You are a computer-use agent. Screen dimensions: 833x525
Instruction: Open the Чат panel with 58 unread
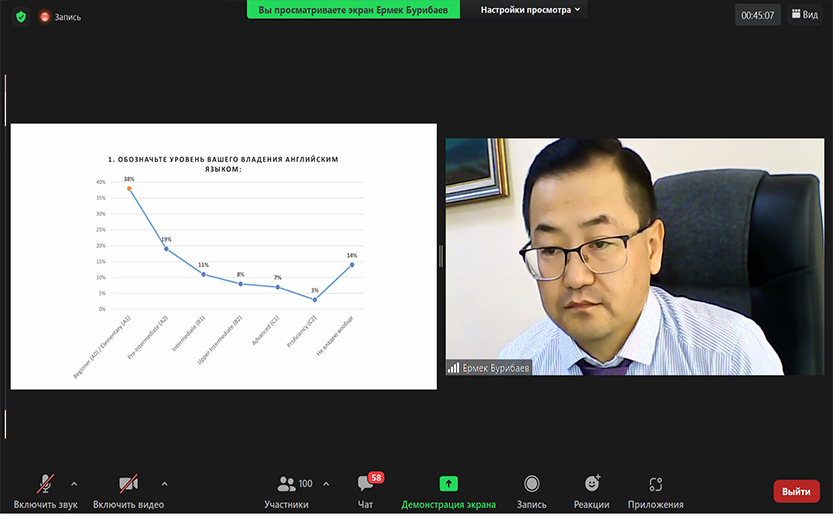(x=366, y=490)
